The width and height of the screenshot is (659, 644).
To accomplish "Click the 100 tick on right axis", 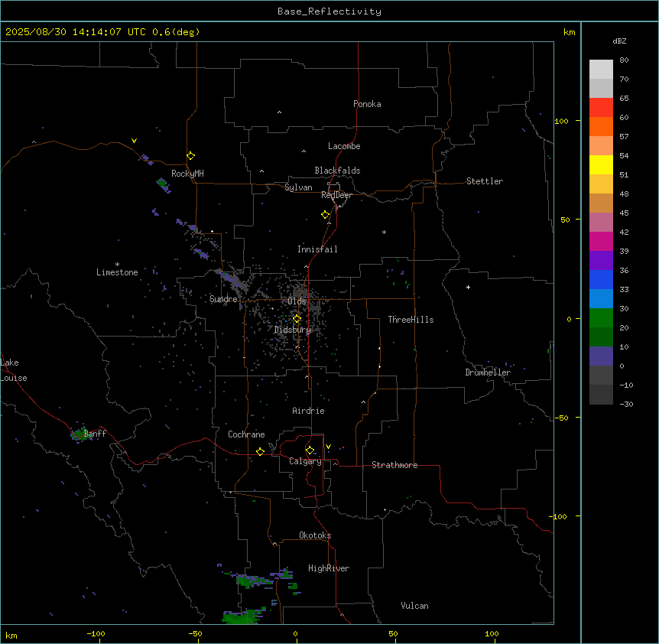I will [561, 121].
